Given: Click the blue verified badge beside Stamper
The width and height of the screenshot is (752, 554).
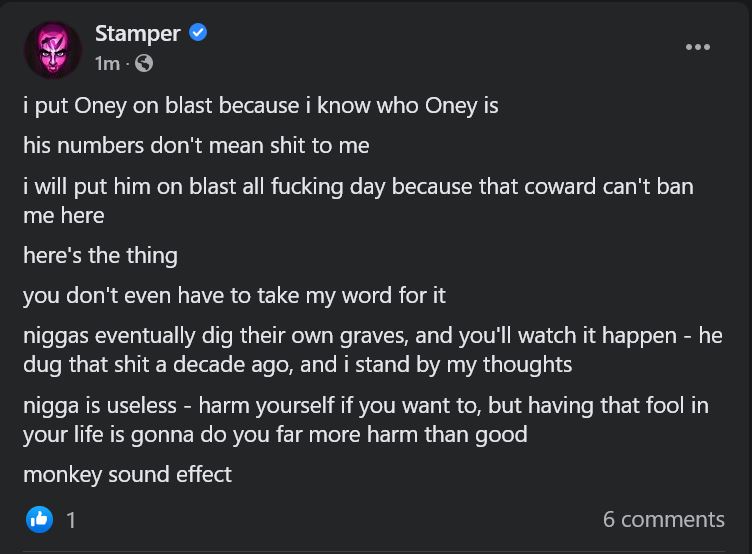Looking at the screenshot, I should coord(198,33).
